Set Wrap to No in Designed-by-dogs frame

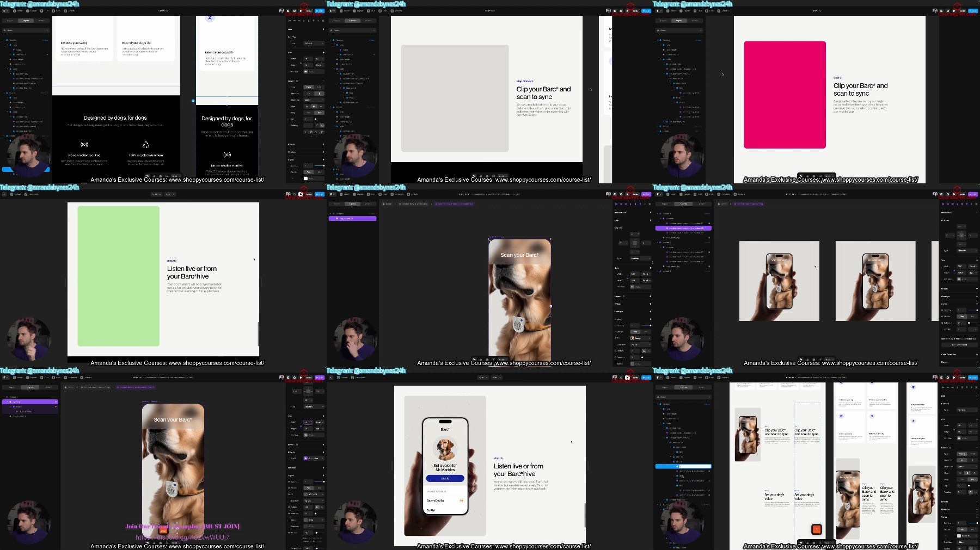(319, 113)
